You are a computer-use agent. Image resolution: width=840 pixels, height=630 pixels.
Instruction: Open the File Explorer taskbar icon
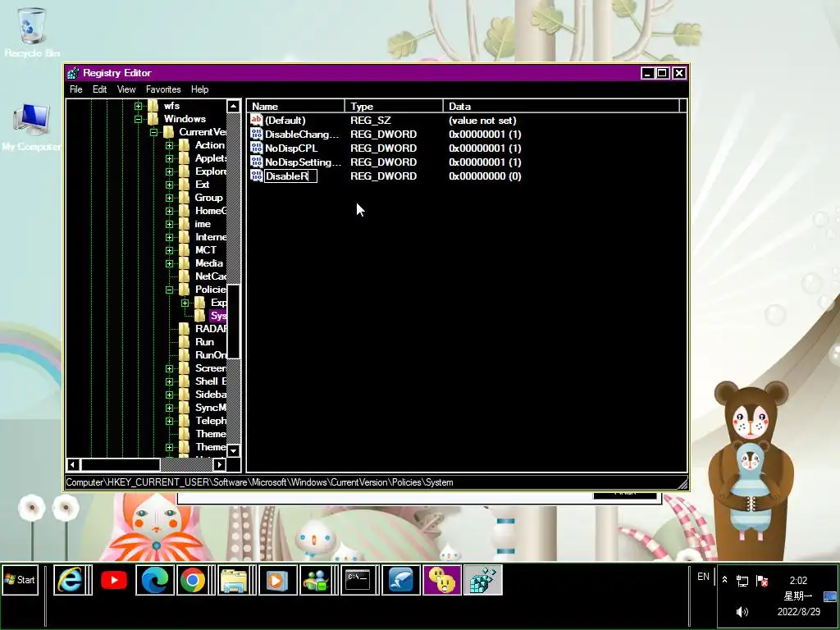point(234,580)
